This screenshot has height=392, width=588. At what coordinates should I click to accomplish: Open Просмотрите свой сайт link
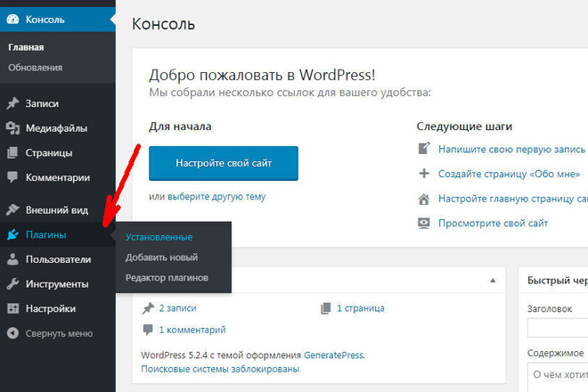tap(494, 224)
